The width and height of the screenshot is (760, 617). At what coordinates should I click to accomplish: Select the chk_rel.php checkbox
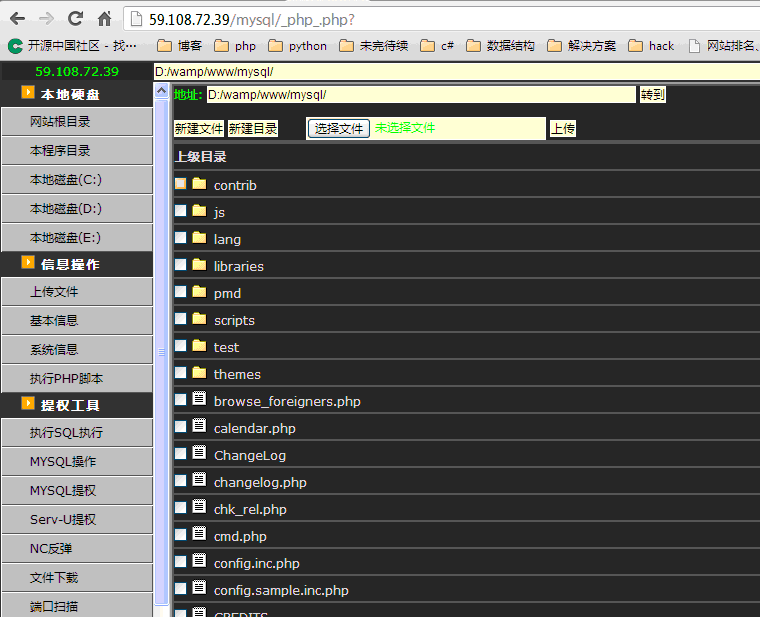181,507
